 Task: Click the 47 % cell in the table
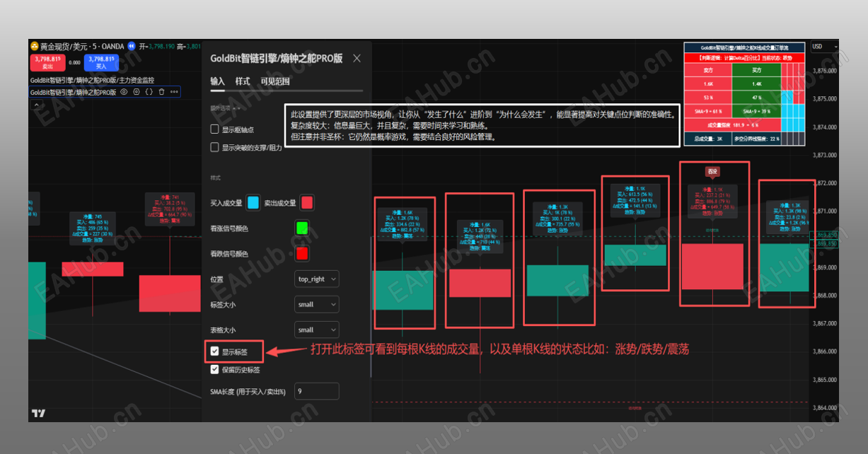tap(757, 97)
